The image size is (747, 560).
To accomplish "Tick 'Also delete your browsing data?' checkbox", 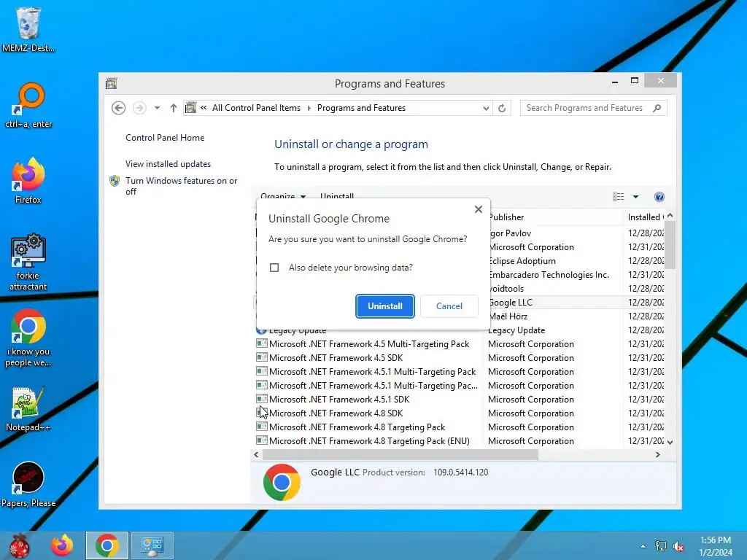I will 274,268.
